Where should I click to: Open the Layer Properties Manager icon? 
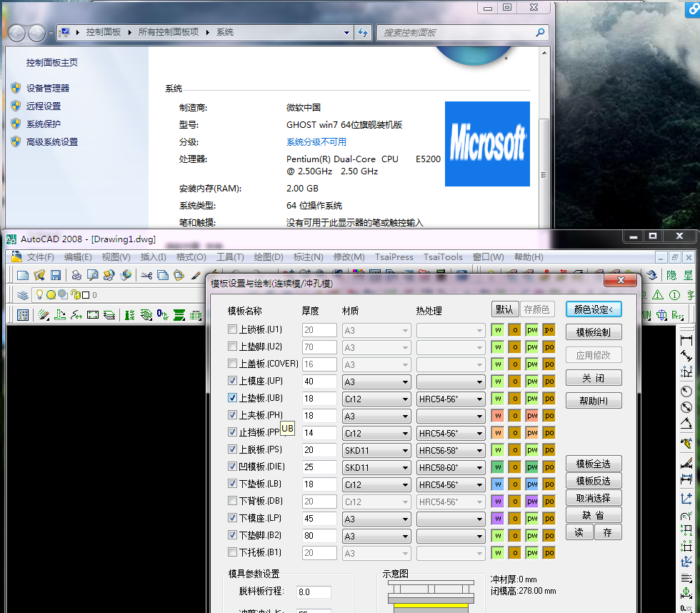23,295
